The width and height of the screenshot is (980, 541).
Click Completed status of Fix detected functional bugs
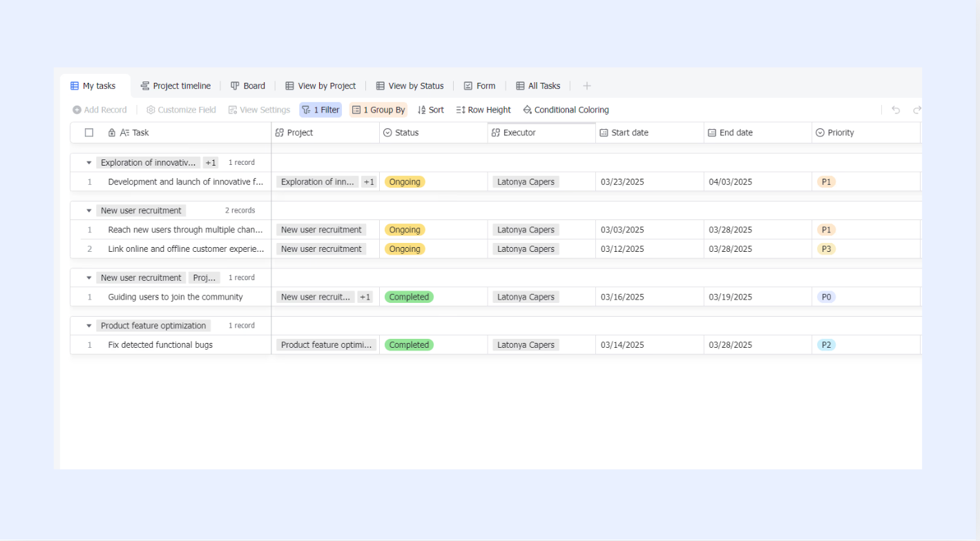point(409,345)
